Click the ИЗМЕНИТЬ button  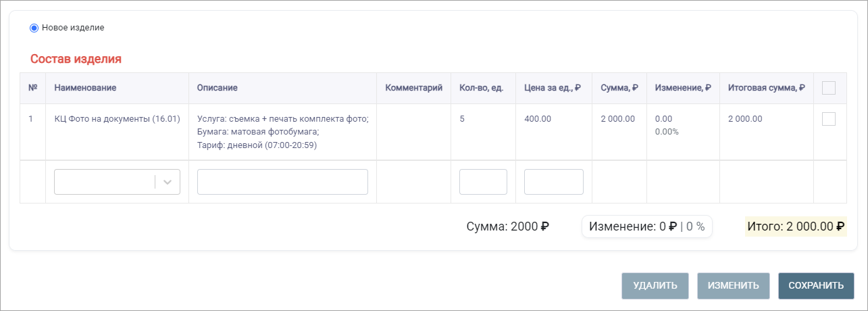click(734, 286)
